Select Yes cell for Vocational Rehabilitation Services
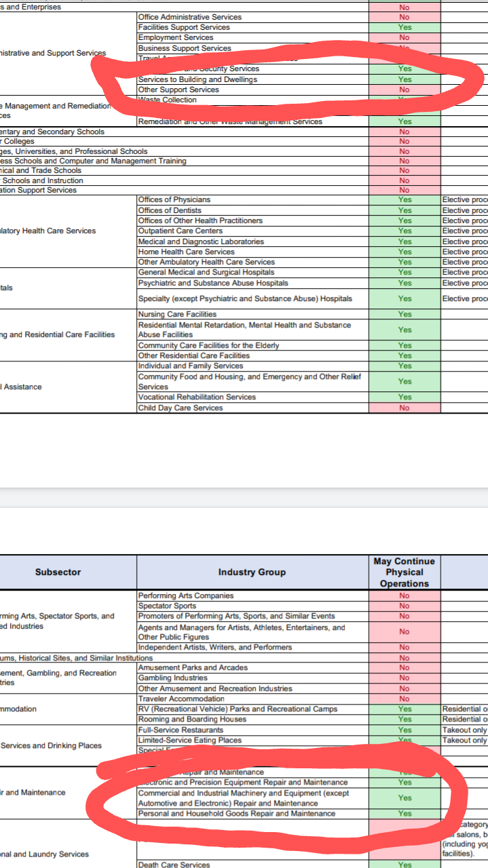This screenshot has height=868, width=488. [405, 397]
